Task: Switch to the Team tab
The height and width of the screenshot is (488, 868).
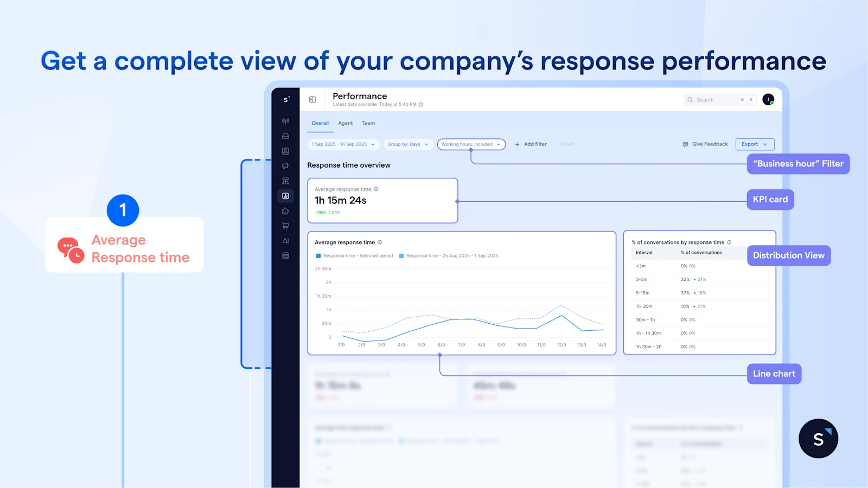Action: click(x=368, y=123)
